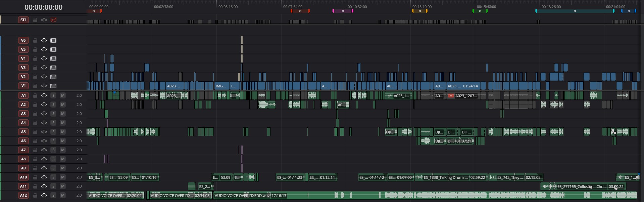The height and width of the screenshot is (202, 644).
Task: Disable the V3 video track
Action: (53, 68)
